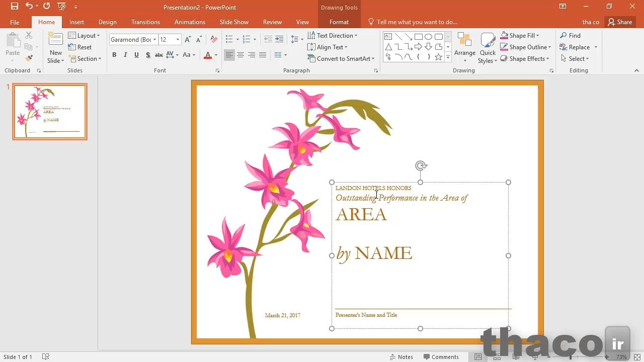
Task: Click the font color red A swatch
Action: [x=208, y=55]
